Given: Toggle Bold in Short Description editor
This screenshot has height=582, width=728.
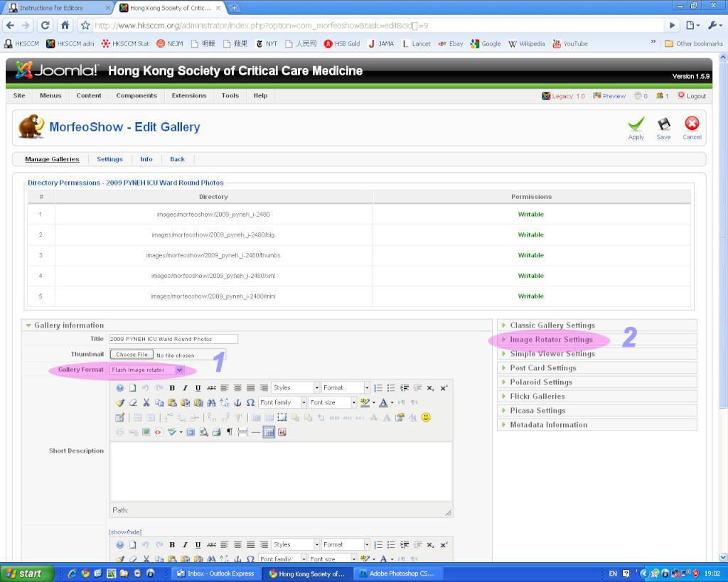Looking at the screenshot, I should (172, 388).
